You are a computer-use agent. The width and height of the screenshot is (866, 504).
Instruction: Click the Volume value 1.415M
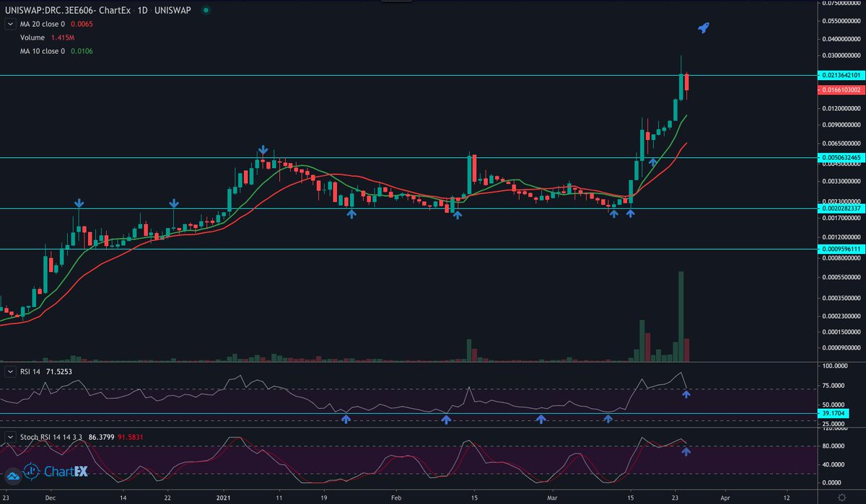coord(63,37)
